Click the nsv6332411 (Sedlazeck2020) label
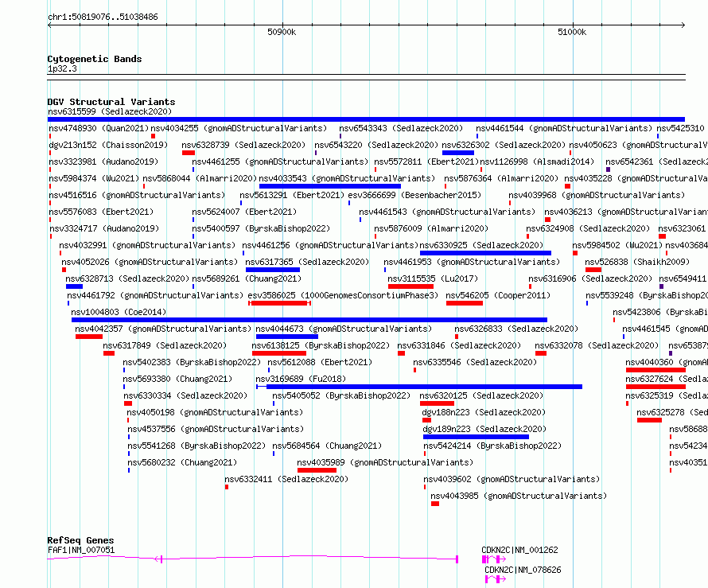This screenshot has width=708, height=588. (286, 479)
